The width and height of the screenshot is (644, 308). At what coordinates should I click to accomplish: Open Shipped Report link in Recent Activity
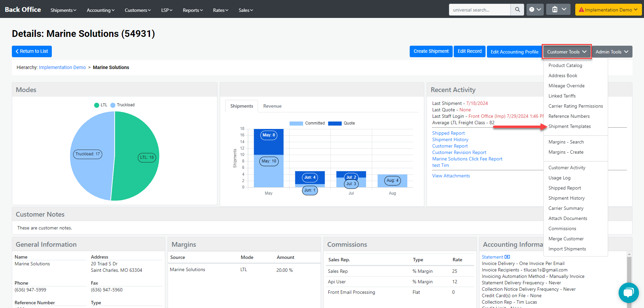coord(448,133)
